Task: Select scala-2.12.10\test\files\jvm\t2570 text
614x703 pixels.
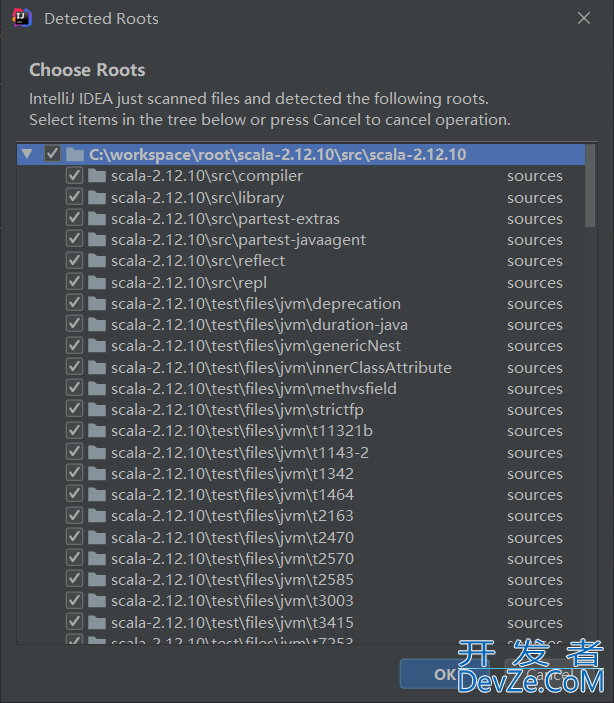Action: pyautogui.click(x=232, y=559)
